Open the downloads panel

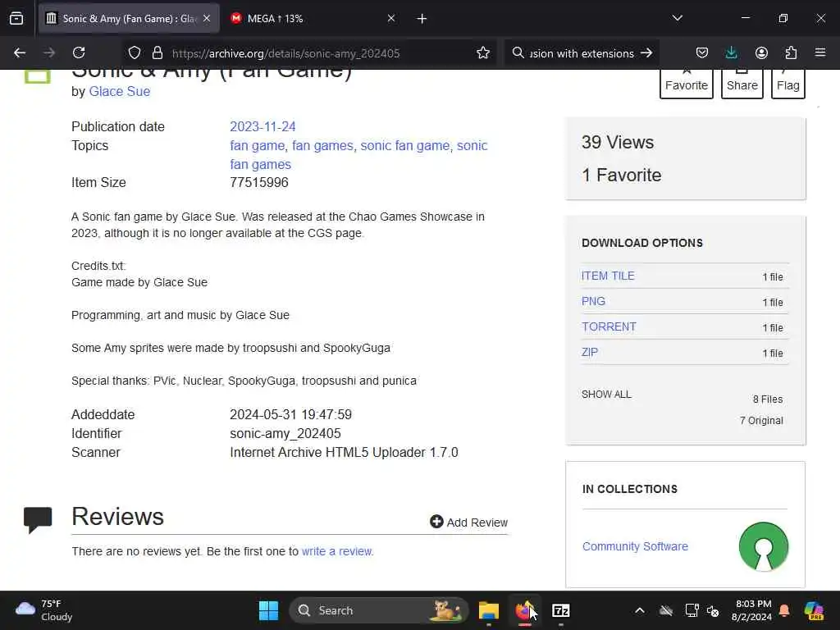tap(731, 52)
